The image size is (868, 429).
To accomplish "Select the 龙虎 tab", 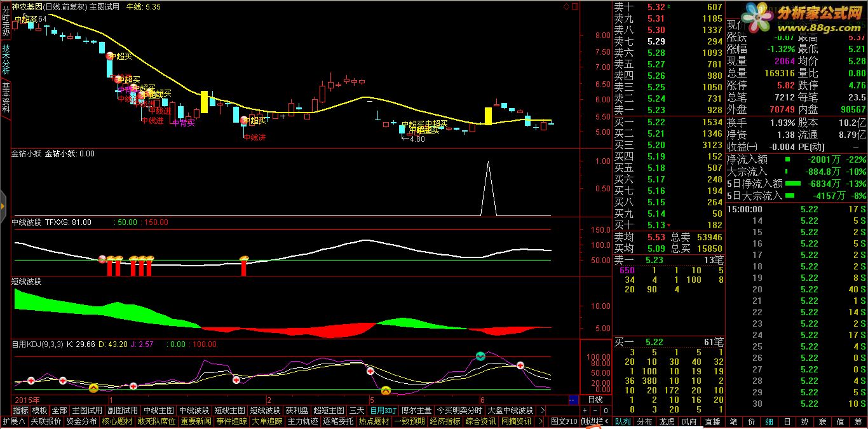I will click(667, 421).
